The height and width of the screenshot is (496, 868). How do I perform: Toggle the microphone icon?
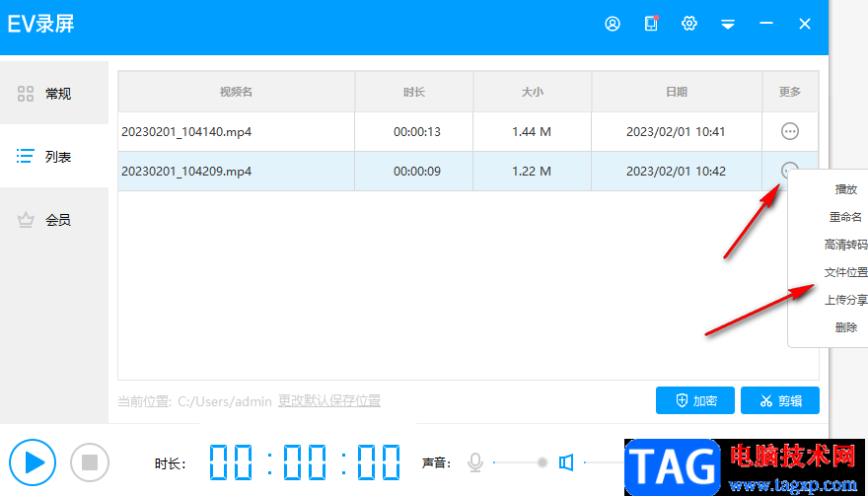[475, 462]
